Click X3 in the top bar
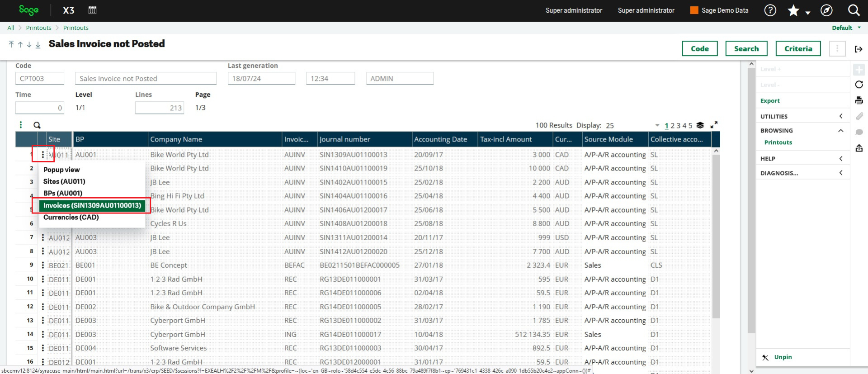Screen dimensions: 868x374 tap(69, 10)
